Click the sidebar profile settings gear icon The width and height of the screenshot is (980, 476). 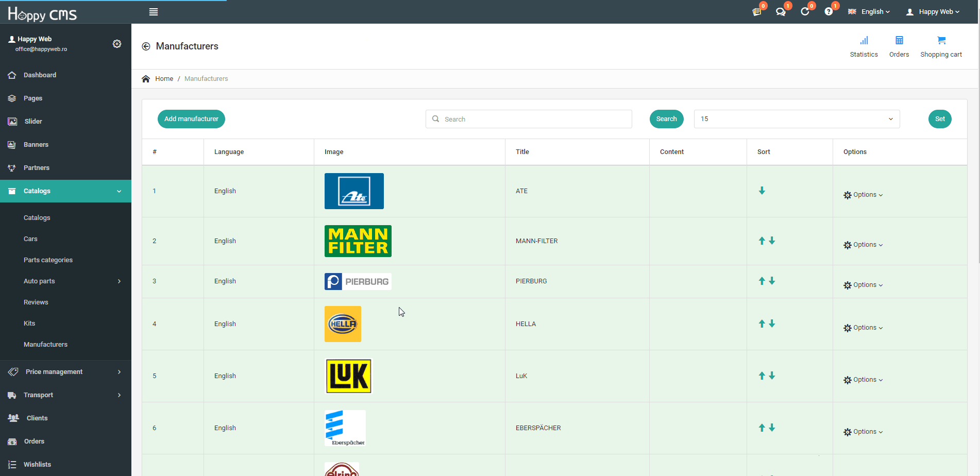(x=117, y=44)
